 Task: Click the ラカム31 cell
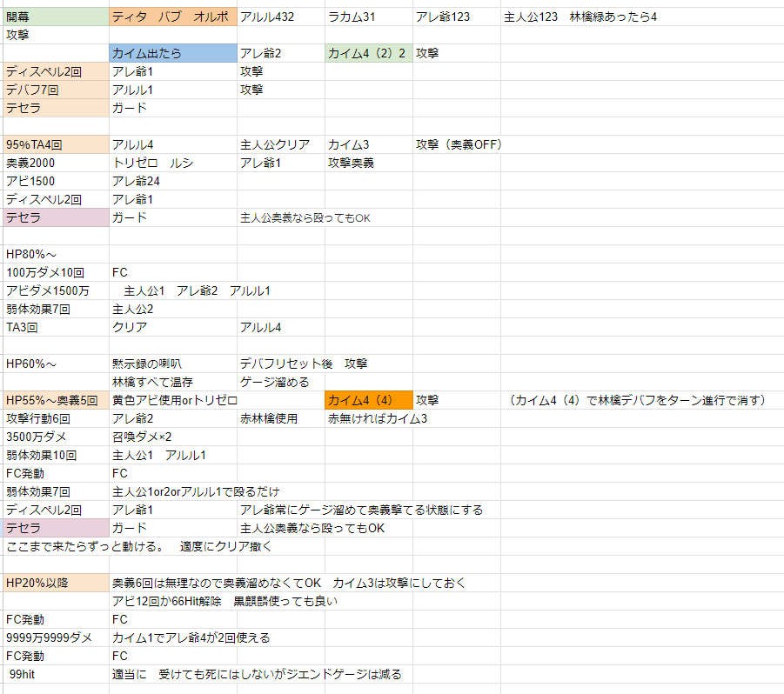point(369,17)
